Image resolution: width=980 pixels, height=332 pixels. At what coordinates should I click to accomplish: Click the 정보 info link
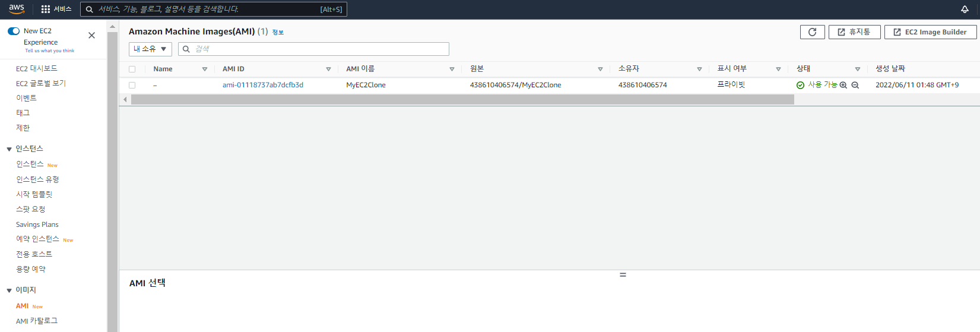(x=278, y=32)
